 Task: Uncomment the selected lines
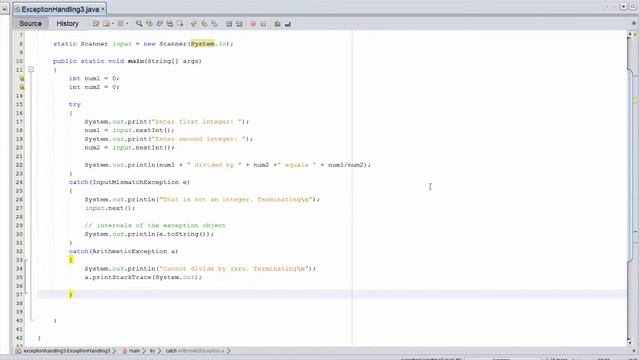coord(288,24)
